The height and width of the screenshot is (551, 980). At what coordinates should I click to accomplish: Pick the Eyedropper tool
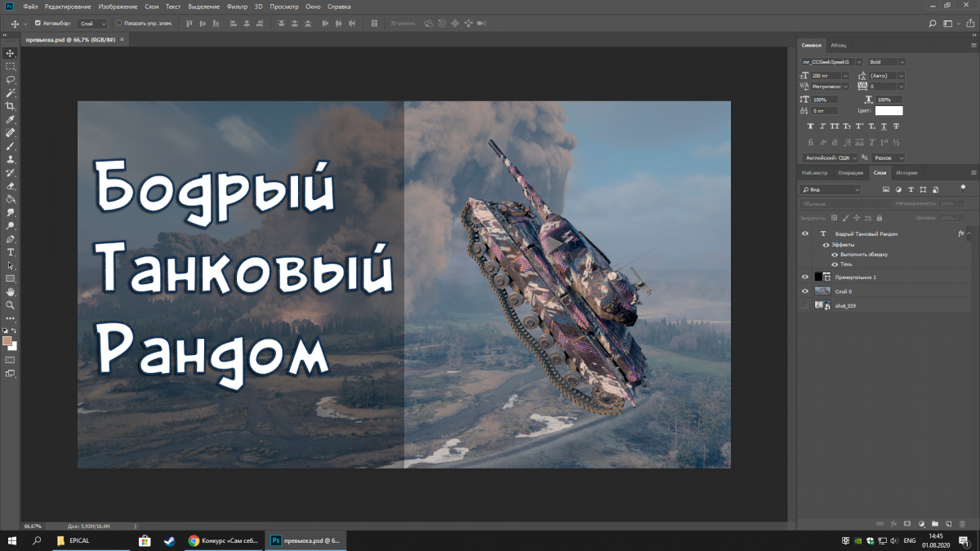point(11,119)
